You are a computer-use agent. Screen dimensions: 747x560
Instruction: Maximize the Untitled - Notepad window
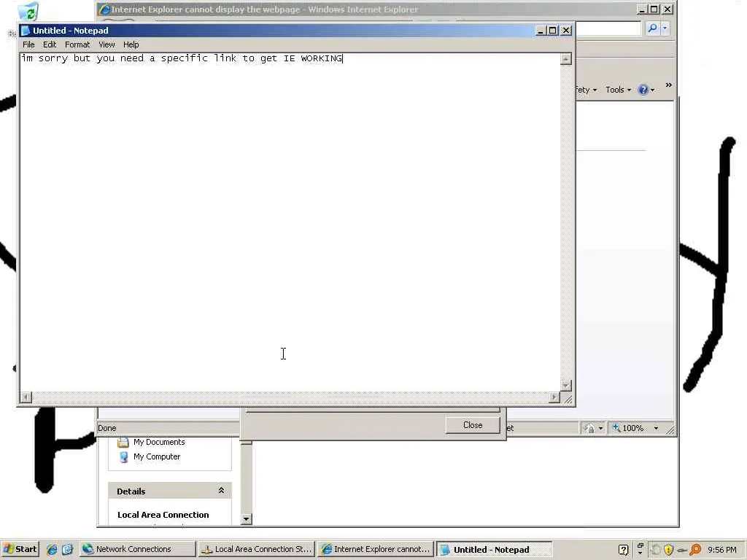click(553, 31)
